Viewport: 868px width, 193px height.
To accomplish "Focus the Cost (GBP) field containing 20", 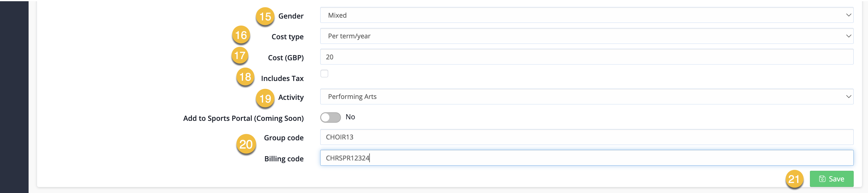I will coord(586,57).
